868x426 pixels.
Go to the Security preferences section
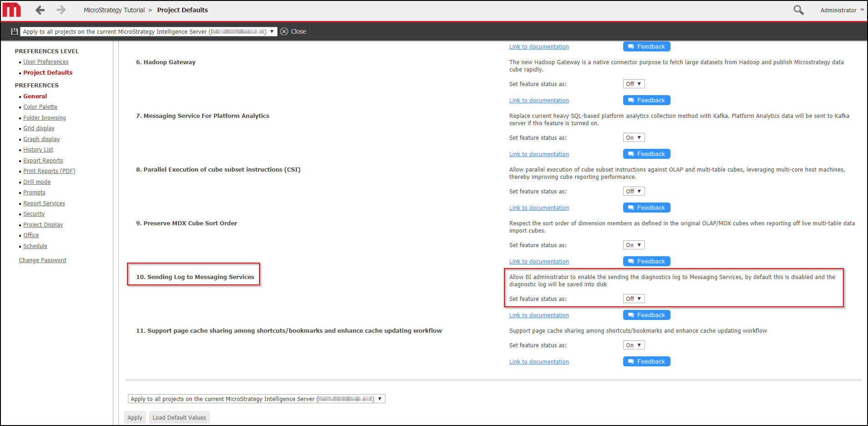pyautogui.click(x=34, y=214)
